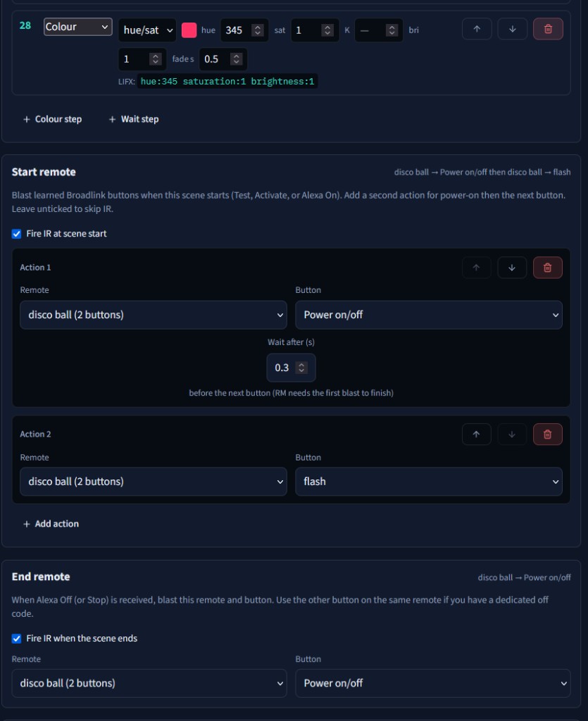588x721 pixels.
Task: Delete Action 1 using trash icon
Action: coord(547,268)
